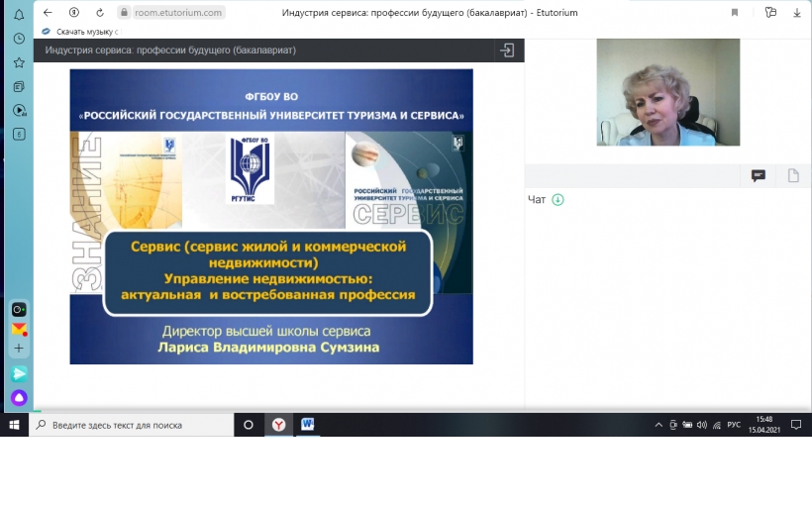Activate Alice voice assistant purple icon
The width and height of the screenshot is (812, 507).
(19, 398)
